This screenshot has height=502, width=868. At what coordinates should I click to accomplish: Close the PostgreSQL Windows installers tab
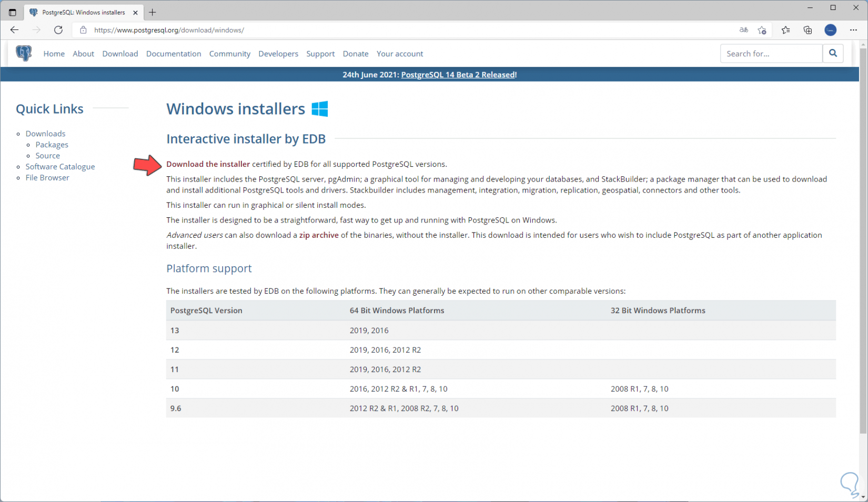135,12
